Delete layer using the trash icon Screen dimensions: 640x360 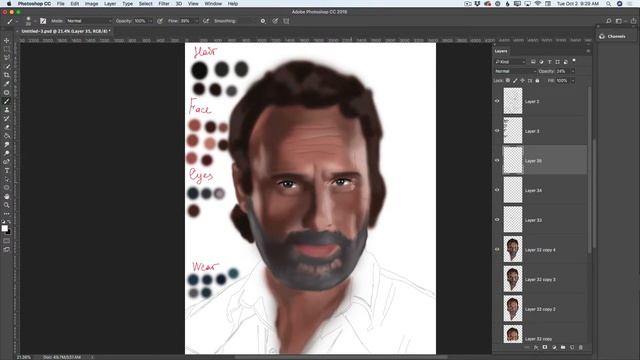[581, 347]
